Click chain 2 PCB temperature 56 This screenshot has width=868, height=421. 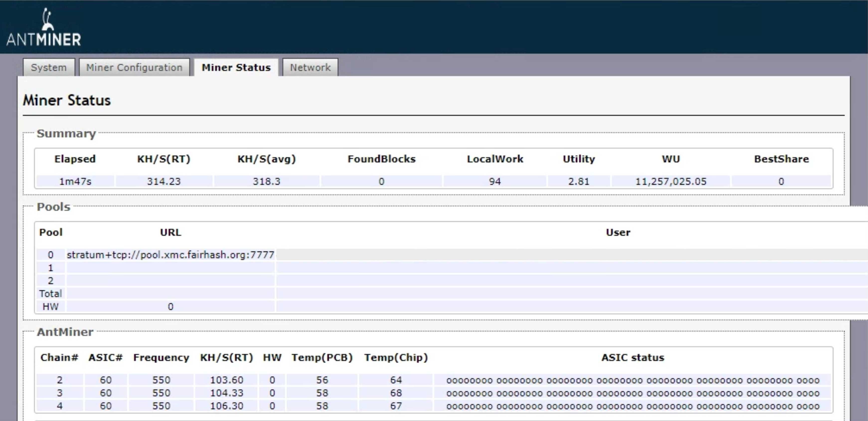coord(322,380)
